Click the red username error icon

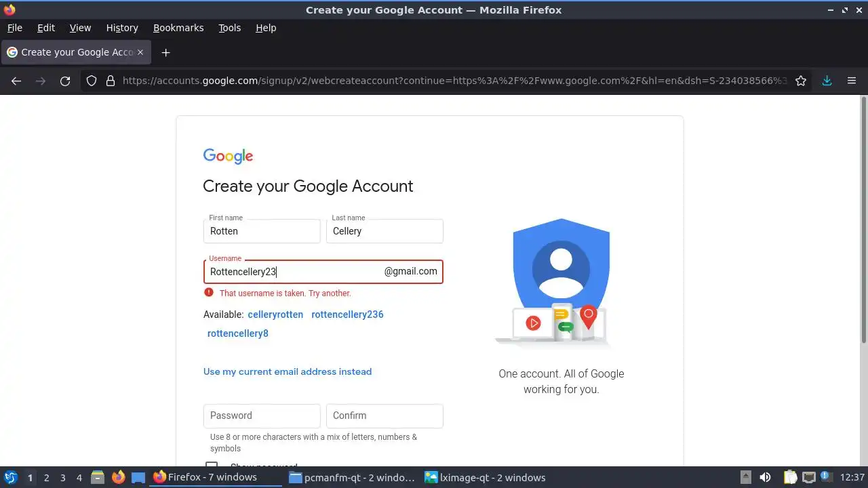click(209, 293)
